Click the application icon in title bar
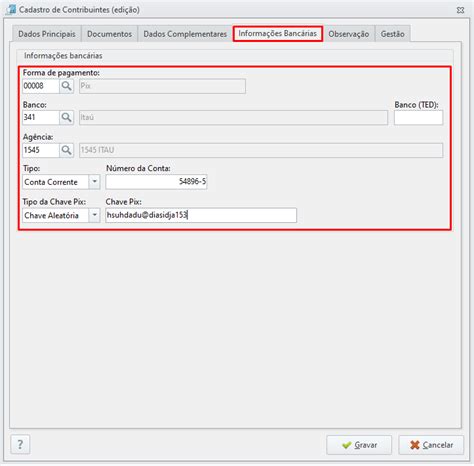474x466 pixels. pos(11,9)
